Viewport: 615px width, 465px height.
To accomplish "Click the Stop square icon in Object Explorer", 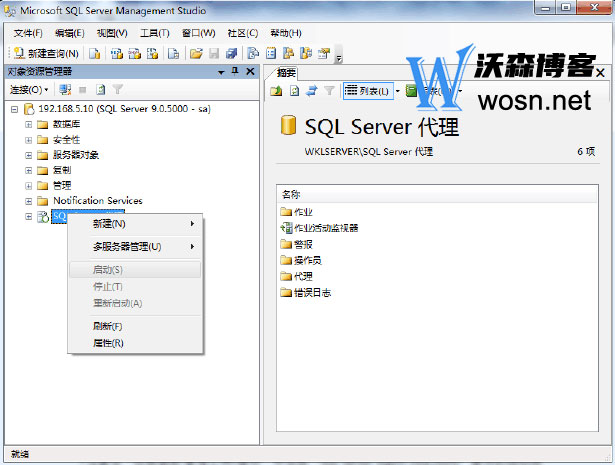I will pos(82,90).
